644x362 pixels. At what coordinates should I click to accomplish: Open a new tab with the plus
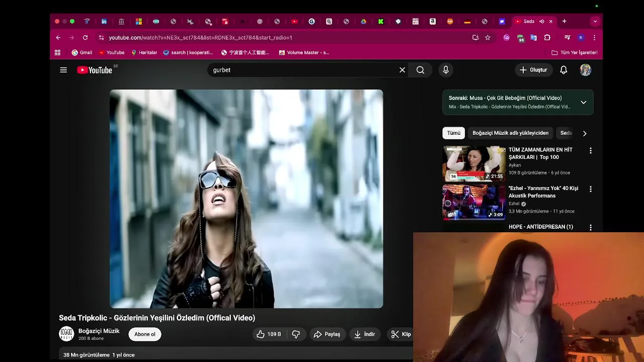coord(565,21)
